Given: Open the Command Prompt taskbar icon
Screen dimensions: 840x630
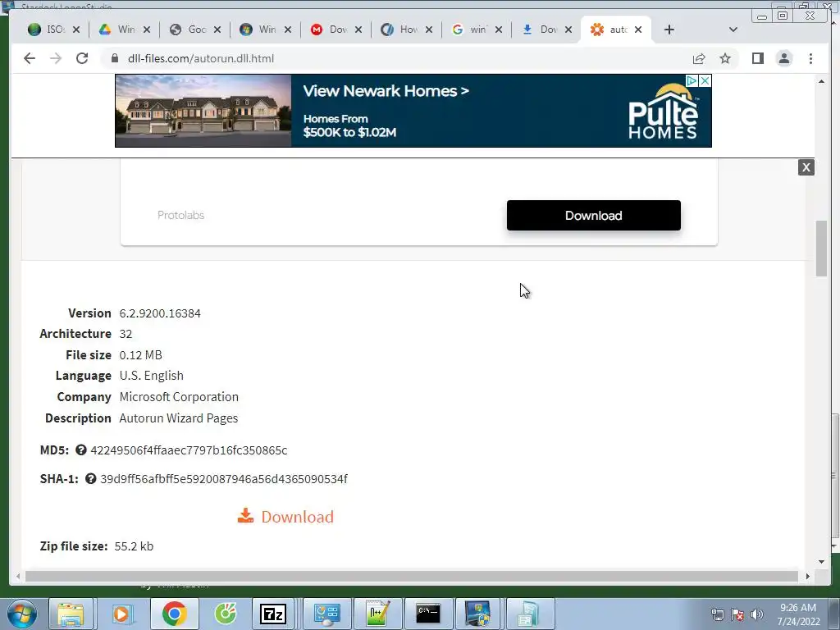Looking at the screenshot, I should tap(428, 614).
